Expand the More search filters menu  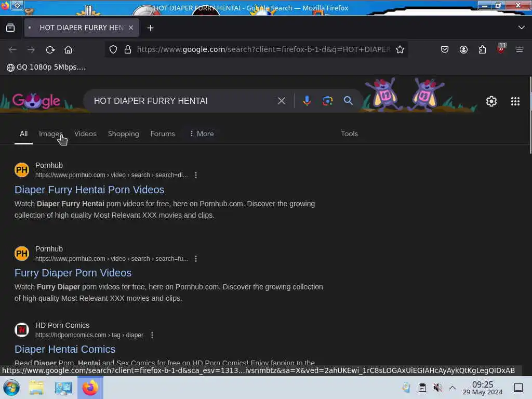click(x=202, y=134)
